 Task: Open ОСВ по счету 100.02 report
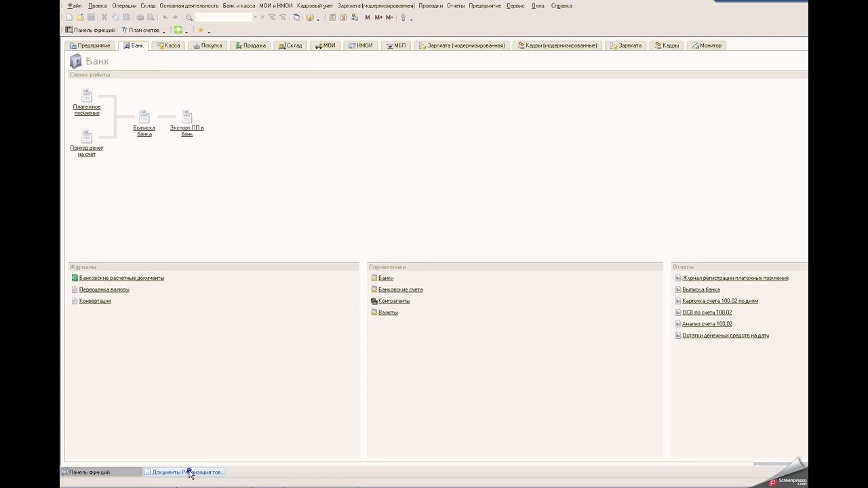coord(707,312)
